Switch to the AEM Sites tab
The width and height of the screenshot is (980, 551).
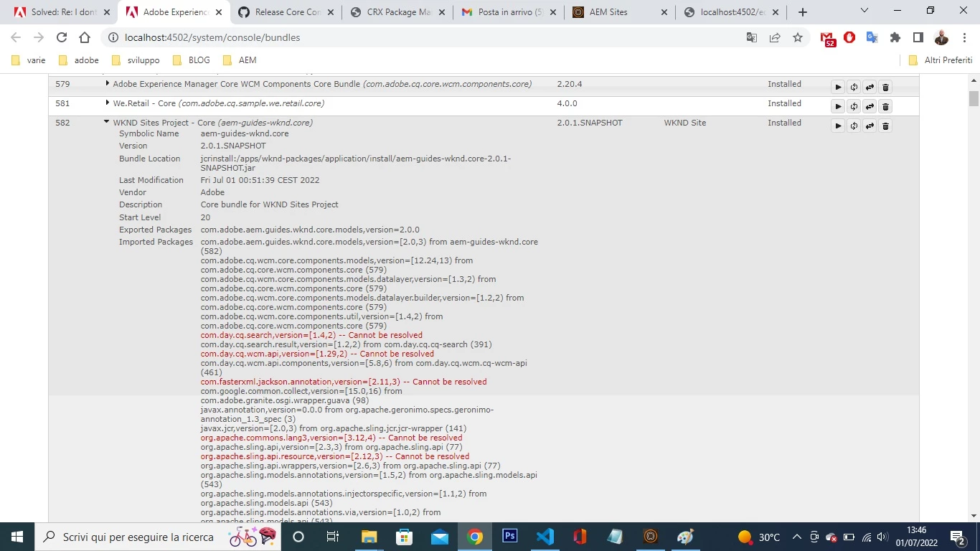click(x=621, y=12)
